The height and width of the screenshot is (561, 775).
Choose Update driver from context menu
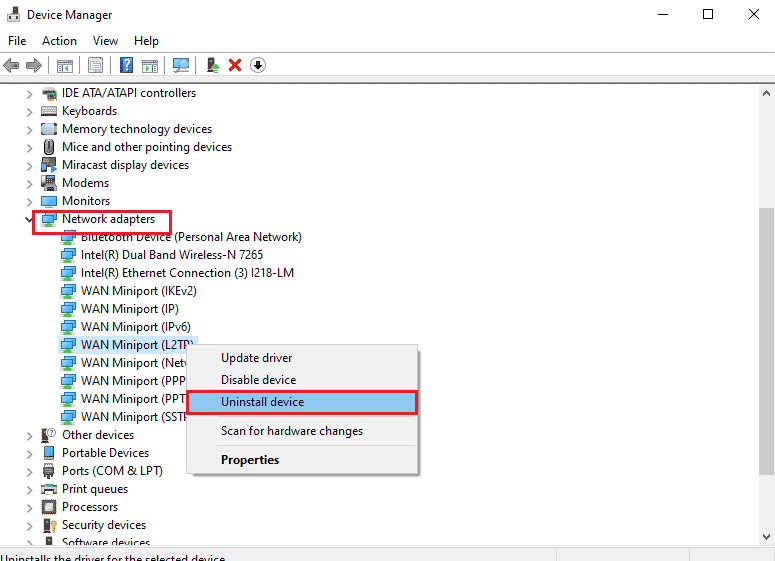(x=302, y=358)
